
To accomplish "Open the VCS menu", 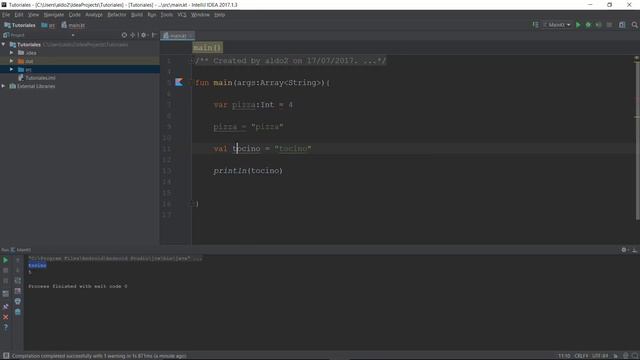I will 182,15.
